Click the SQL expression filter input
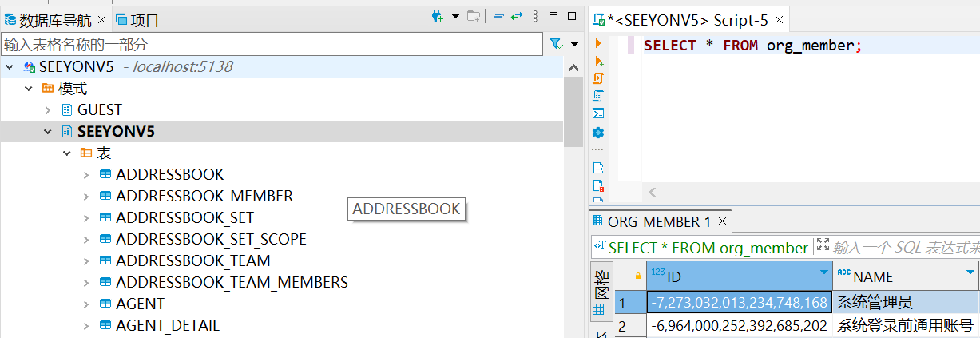This screenshot has height=338, width=980. 907,248
